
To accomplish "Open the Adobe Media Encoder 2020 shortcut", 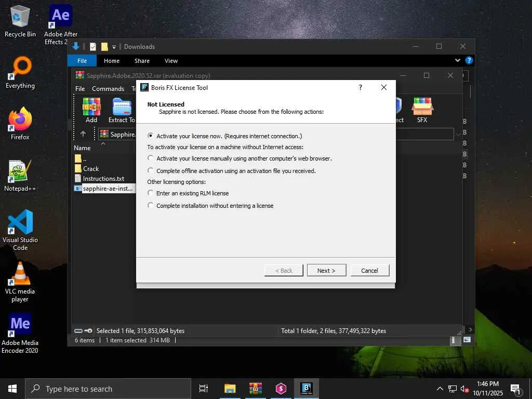I will pyautogui.click(x=20, y=334).
